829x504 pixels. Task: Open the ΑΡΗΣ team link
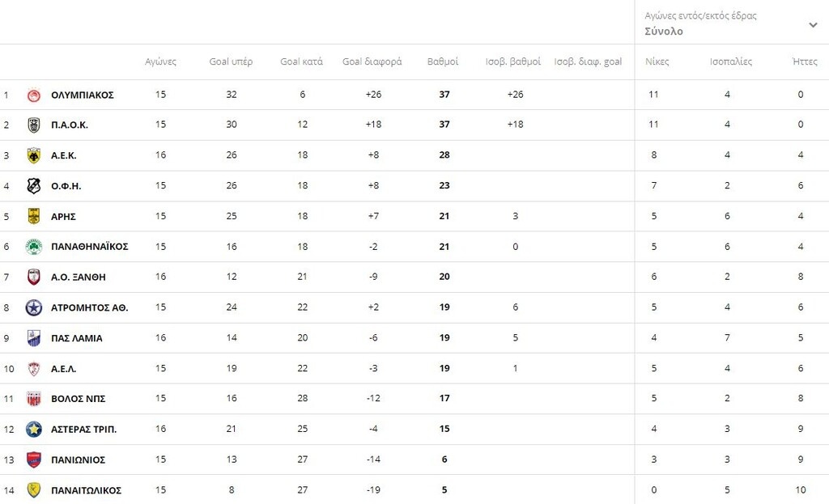click(63, 217)
